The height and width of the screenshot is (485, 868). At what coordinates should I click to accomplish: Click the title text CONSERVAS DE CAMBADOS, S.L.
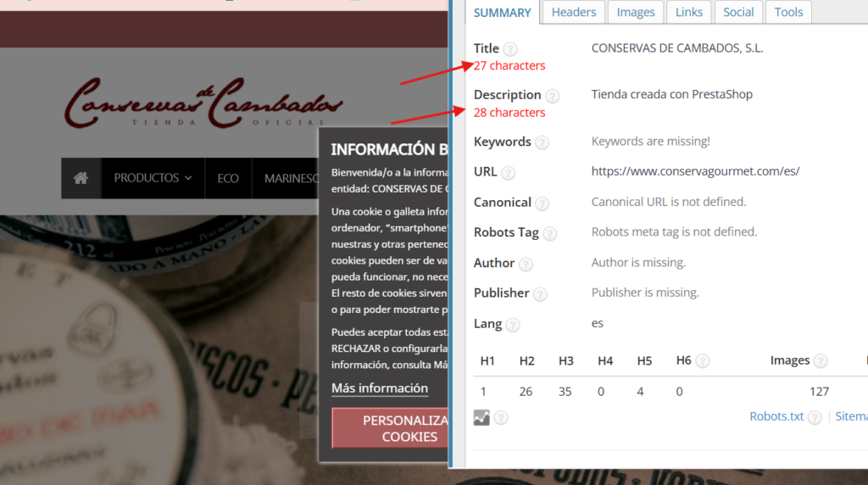pos(677,48)
